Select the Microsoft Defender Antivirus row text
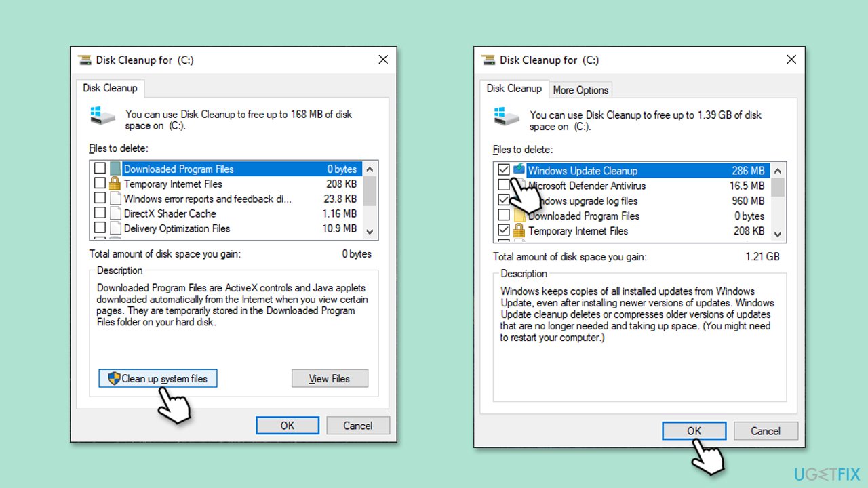This screenshot has height=488, width=868. (587, 186)
